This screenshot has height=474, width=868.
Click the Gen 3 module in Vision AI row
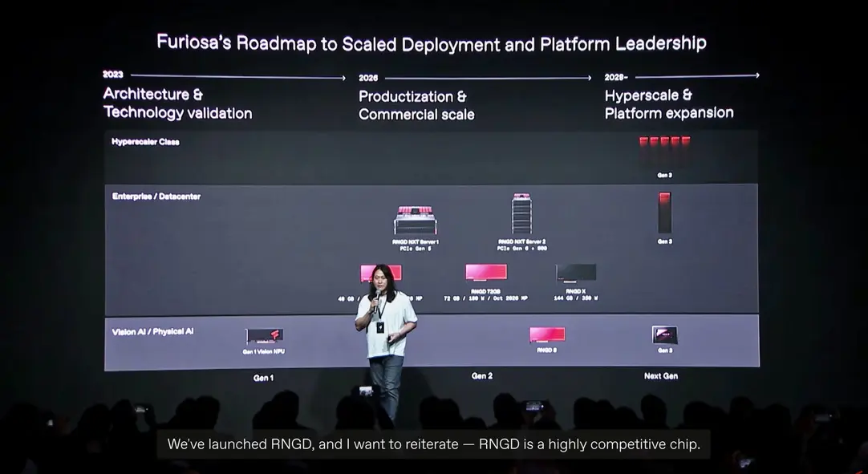click(x=664, y=335)
